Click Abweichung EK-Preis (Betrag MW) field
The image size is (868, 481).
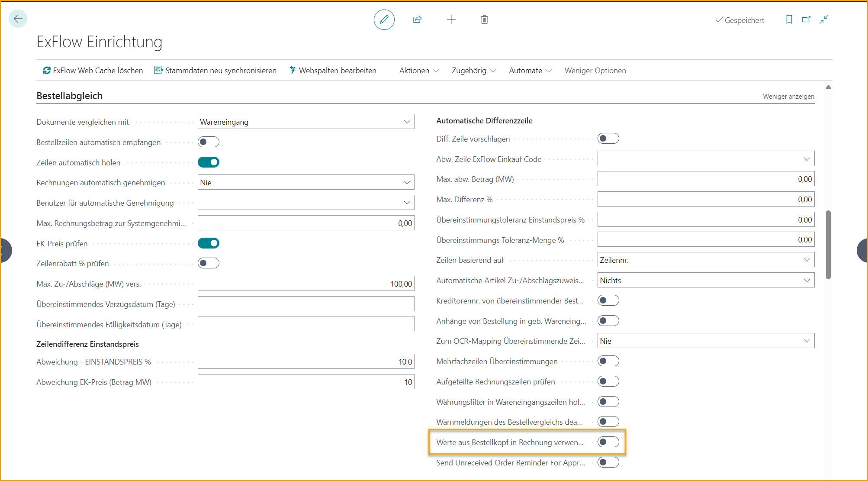click(306, 382)
